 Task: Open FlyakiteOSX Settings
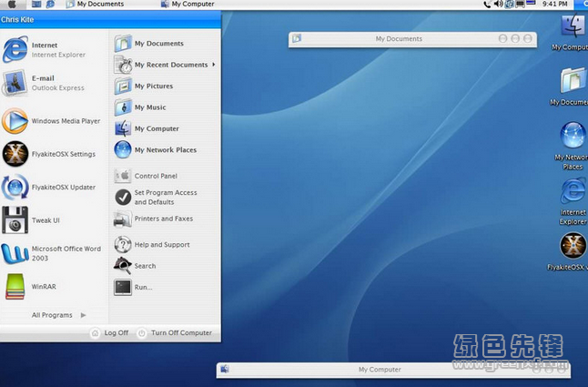49,154
